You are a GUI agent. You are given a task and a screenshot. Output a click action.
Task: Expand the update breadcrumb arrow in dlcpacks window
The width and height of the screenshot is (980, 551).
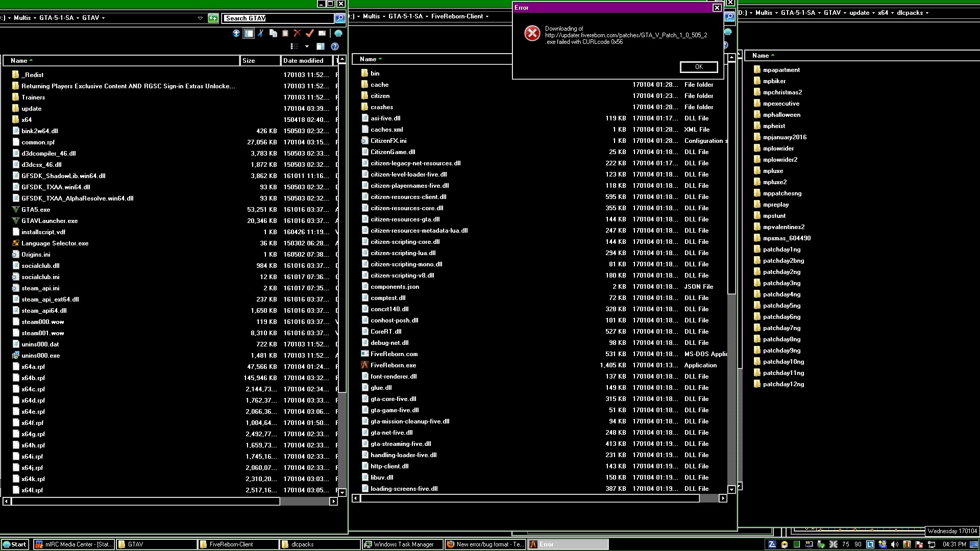tap(873, 13)
